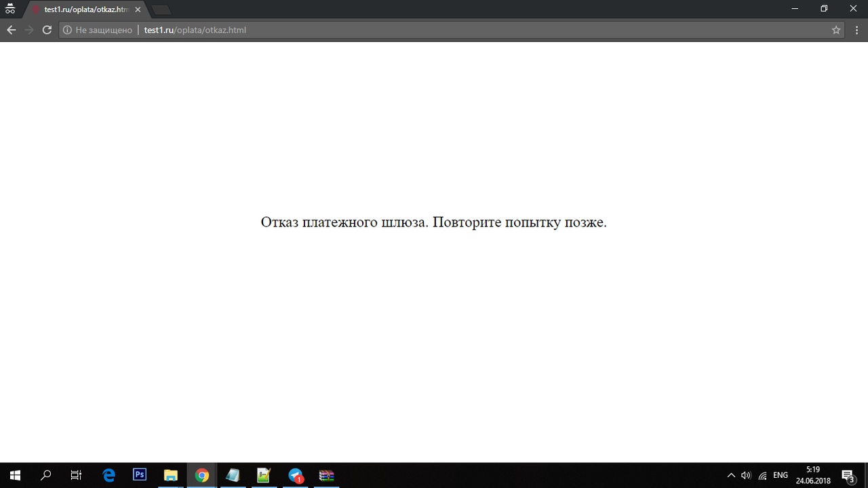Open the Windows Start menu
868x488 pixels.
tap(15, 475)
